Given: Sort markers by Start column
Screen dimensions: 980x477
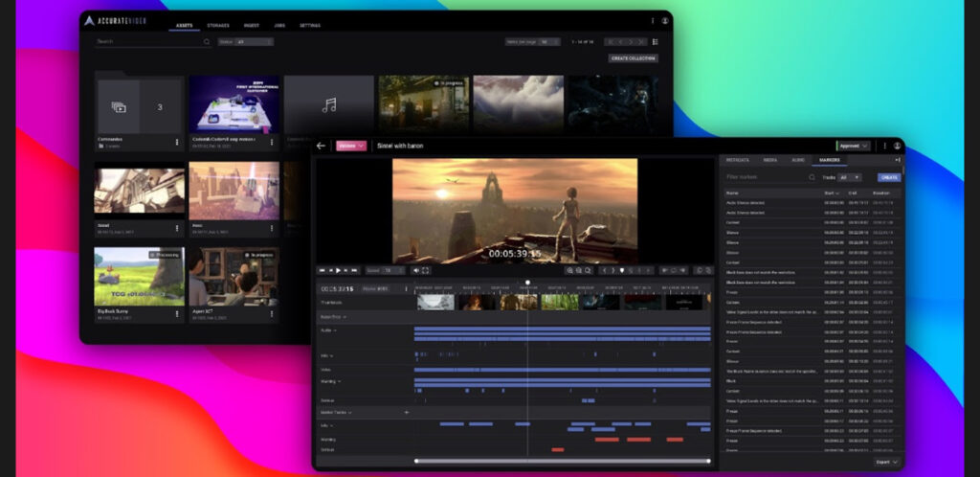Looking at the screenshot, I should click(832, 193).
